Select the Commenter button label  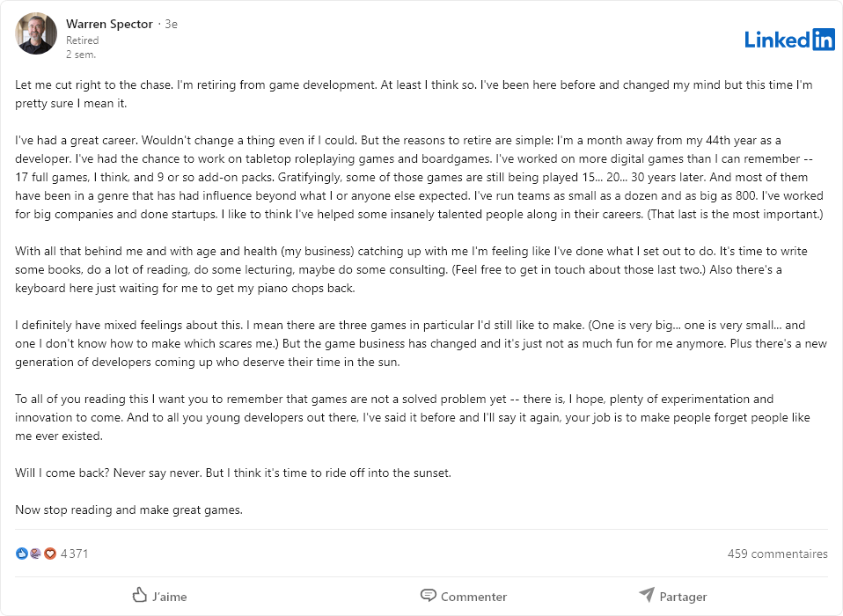tap(473, 597)
